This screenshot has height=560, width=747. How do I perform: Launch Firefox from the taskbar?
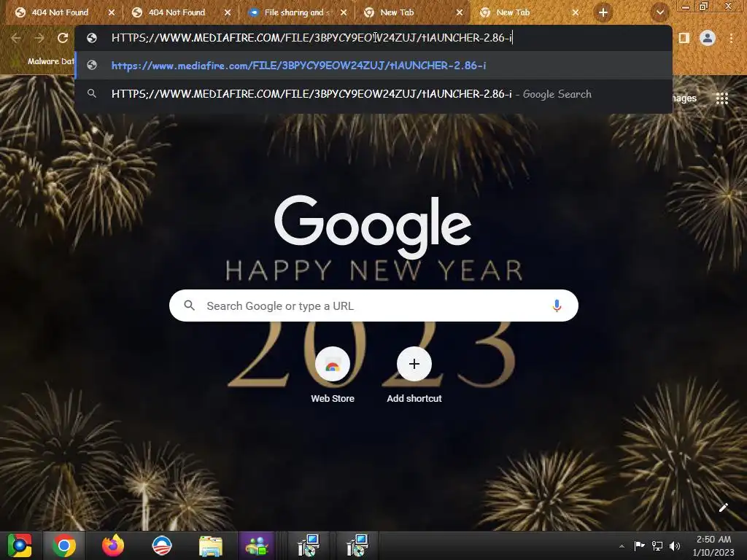click(113, 545)
